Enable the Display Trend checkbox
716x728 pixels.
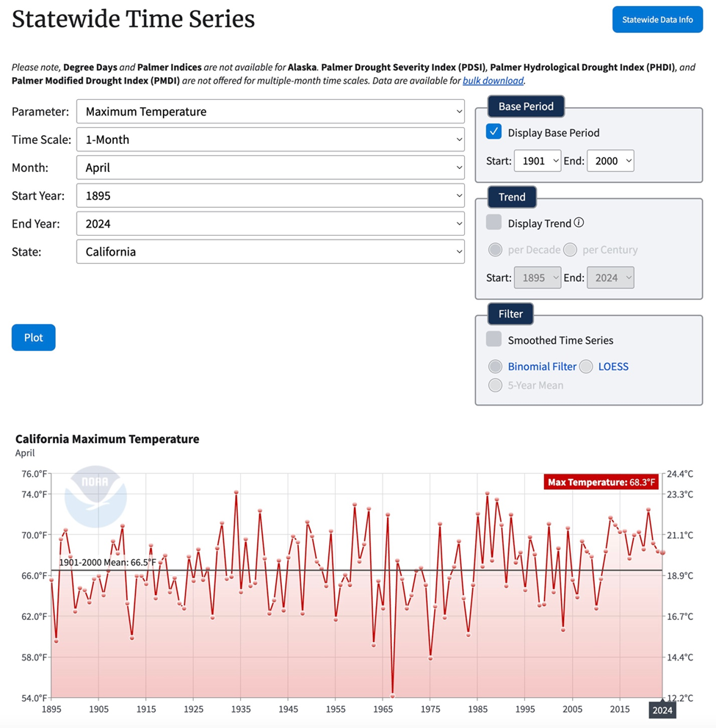tap(494, 223)
